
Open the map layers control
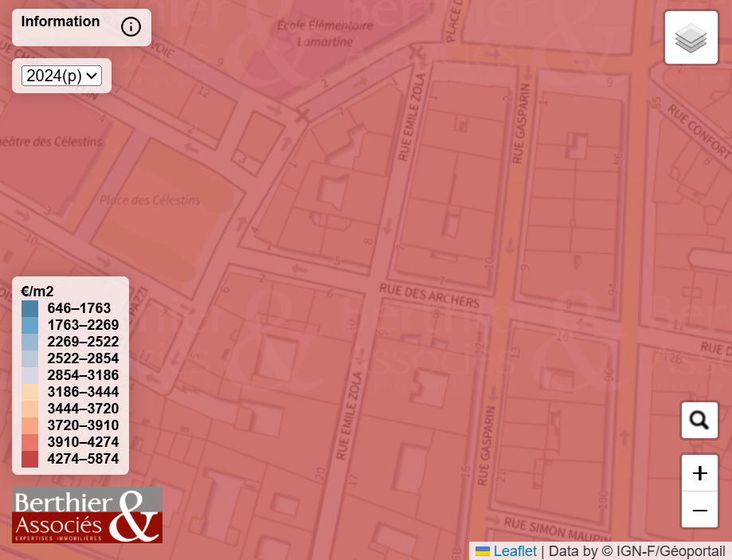691,37
